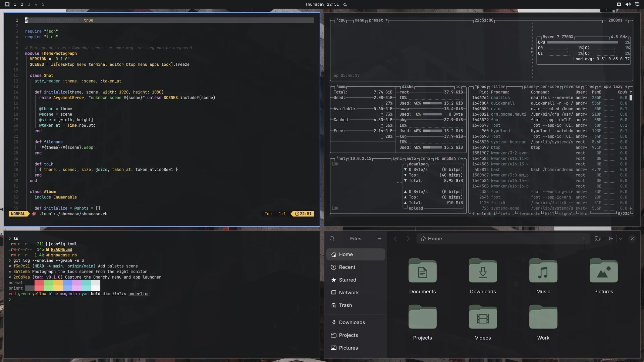This screenshot has height=362, width=644.
Task: Open the btop preset selector
Action: coord(376,20)
